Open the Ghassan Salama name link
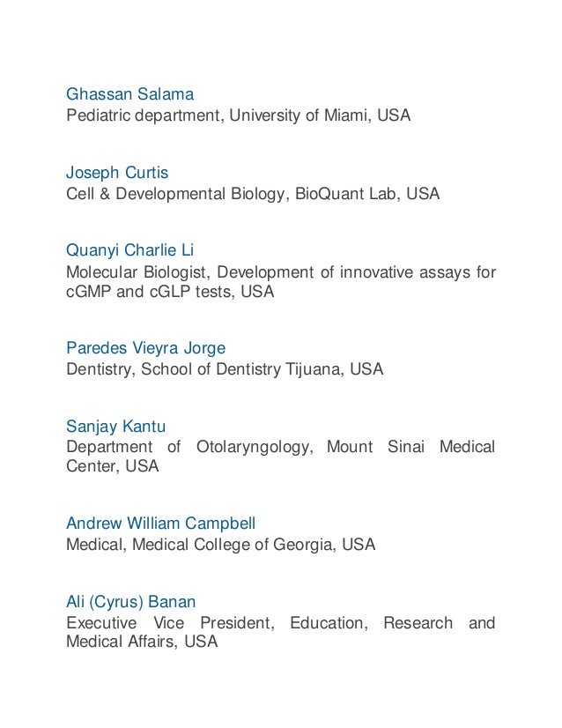 click(x=130, y=94)
